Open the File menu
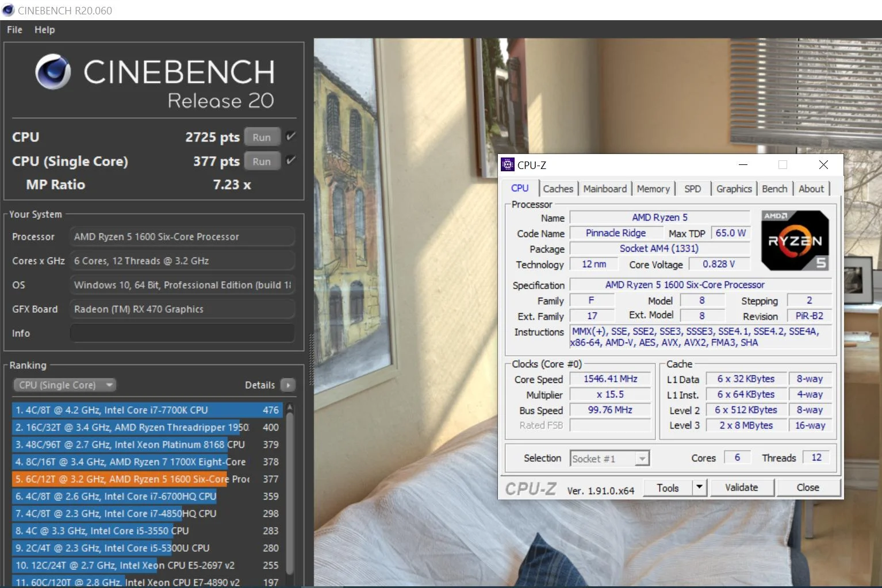Screen dimensions: 882x588 pos(14,29)
